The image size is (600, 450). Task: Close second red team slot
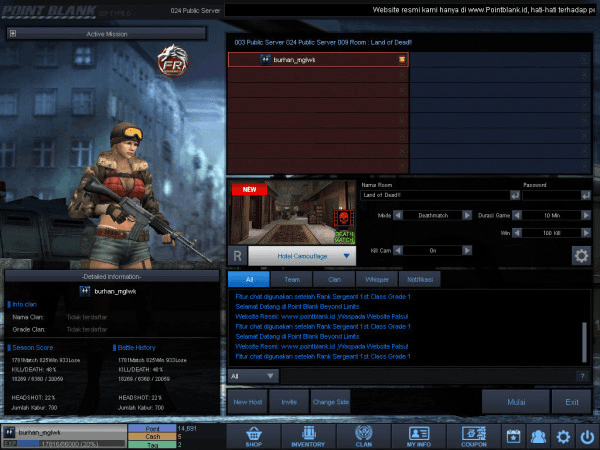click(x=402, y=75)
